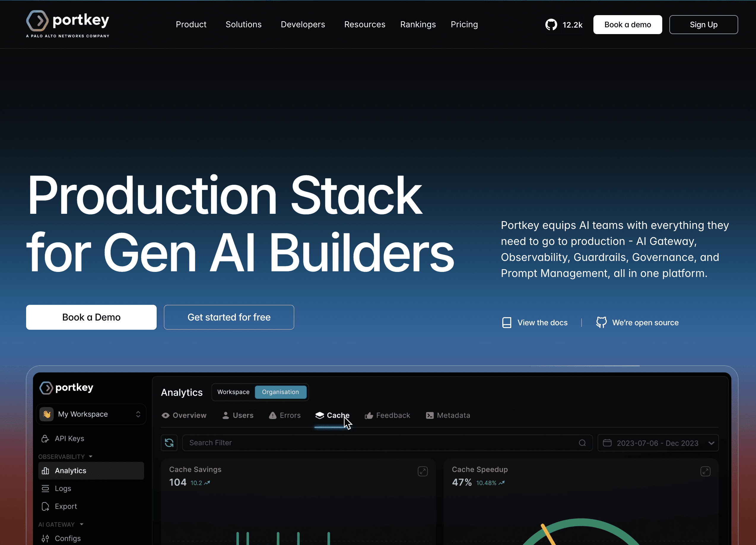Expand the Cache Speedup chart
The height and width of the screenshot is (545, 756).
pos(705,471)
